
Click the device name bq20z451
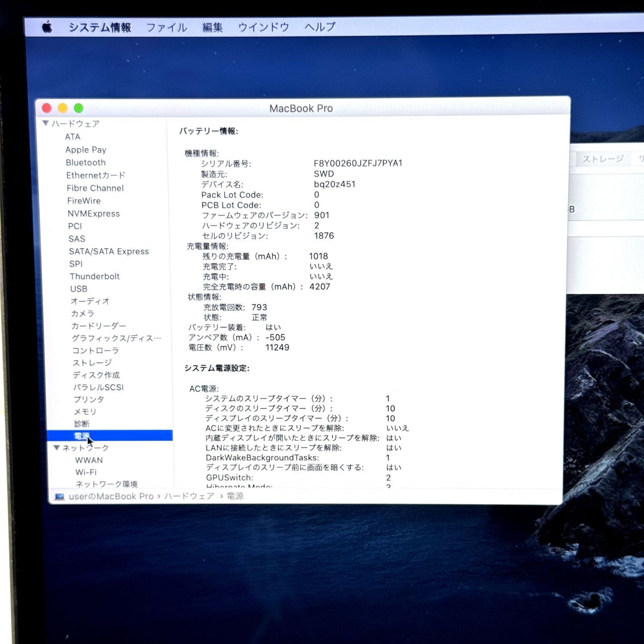pos(335,184)
